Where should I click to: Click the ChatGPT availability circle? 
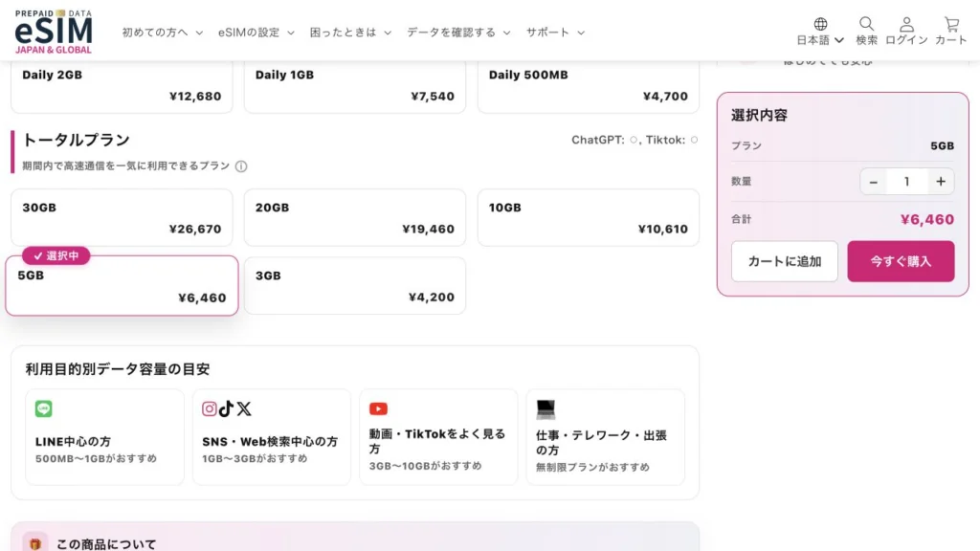(634, 140)
